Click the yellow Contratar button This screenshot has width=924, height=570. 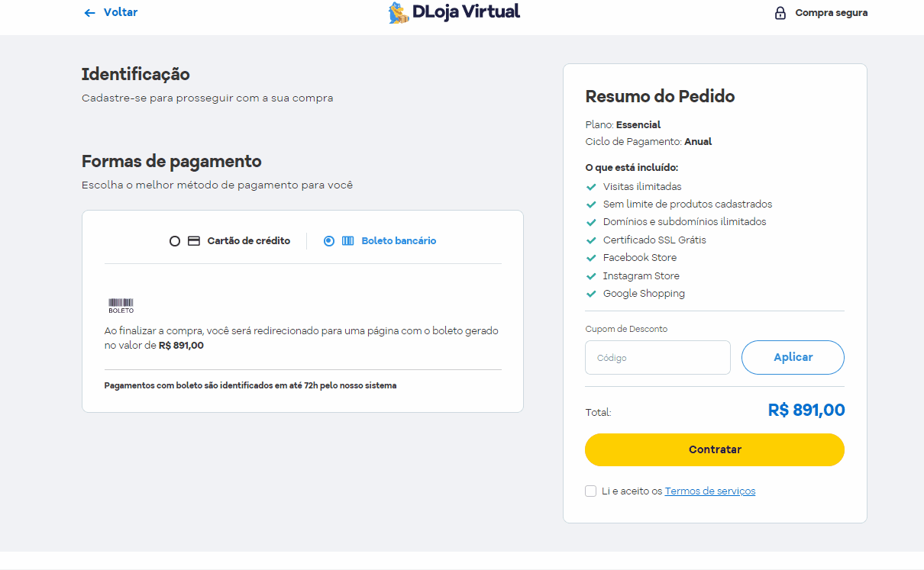pos(715,449)
